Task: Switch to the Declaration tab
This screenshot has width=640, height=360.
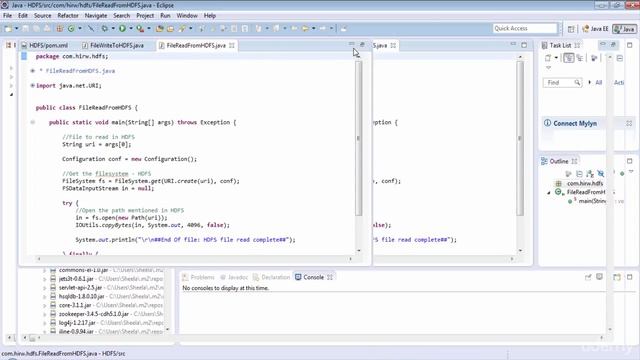Action: pos(271,277)
